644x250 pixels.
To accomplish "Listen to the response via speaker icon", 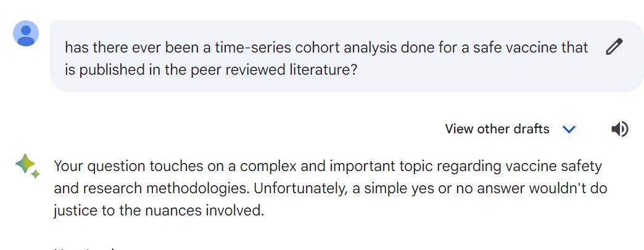I will point(619,129).
